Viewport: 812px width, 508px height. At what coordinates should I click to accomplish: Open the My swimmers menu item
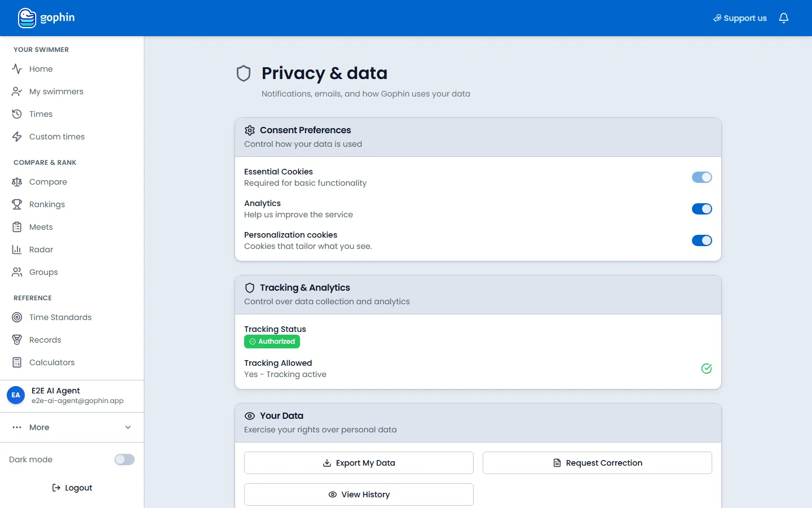click(x=72, y=91)
